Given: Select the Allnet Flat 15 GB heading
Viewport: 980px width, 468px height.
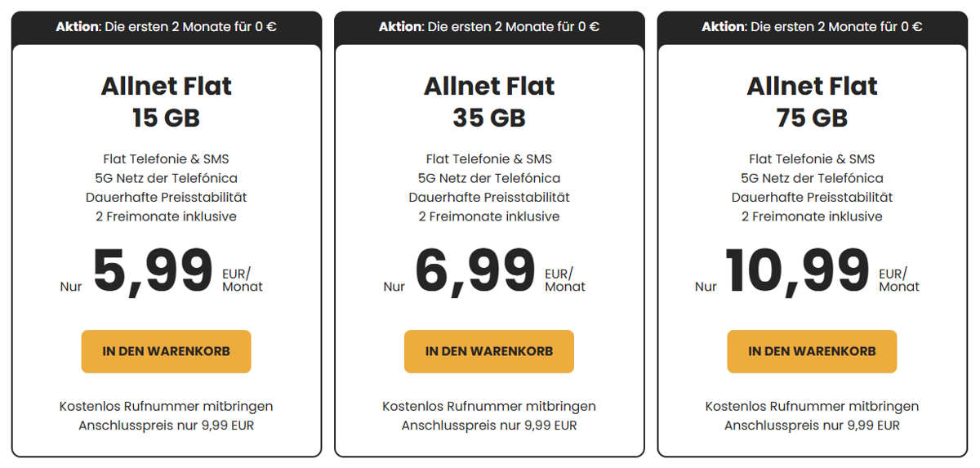Looking at the screenshot, I should click(x=167, y=101).
